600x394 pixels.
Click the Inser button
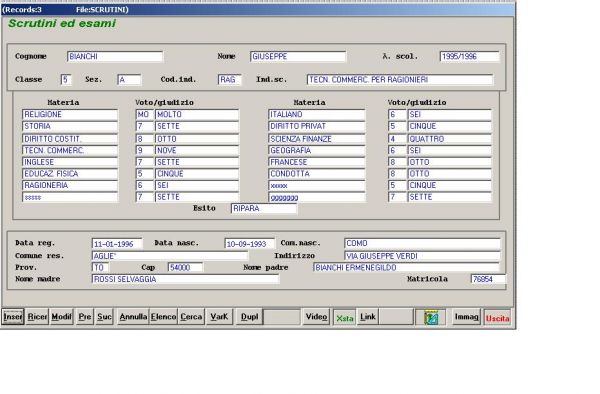tap(13, 317)
